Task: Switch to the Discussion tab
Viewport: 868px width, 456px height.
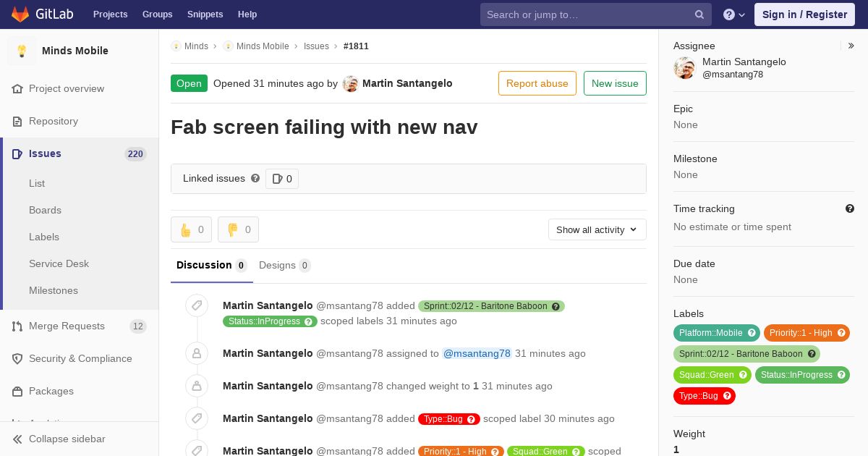Action: tap(212, 266)
